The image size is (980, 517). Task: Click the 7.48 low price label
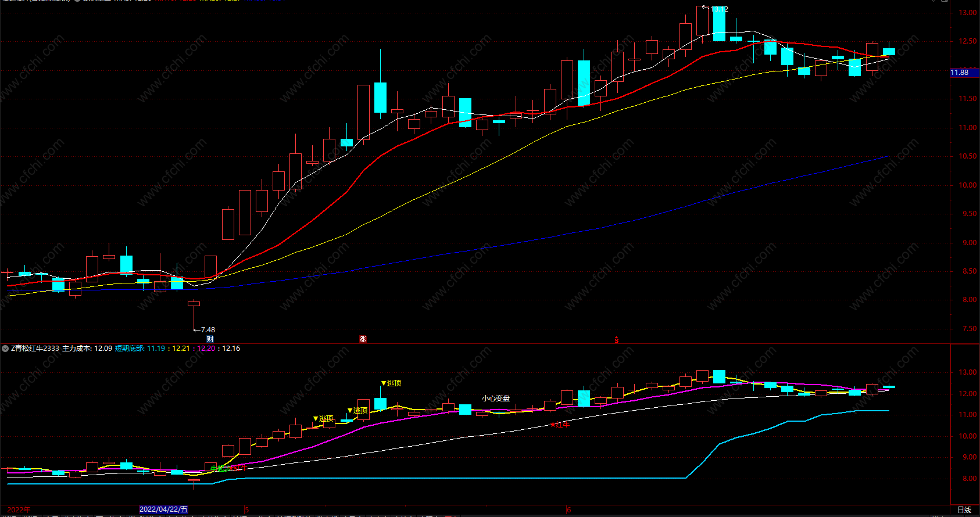208,330
